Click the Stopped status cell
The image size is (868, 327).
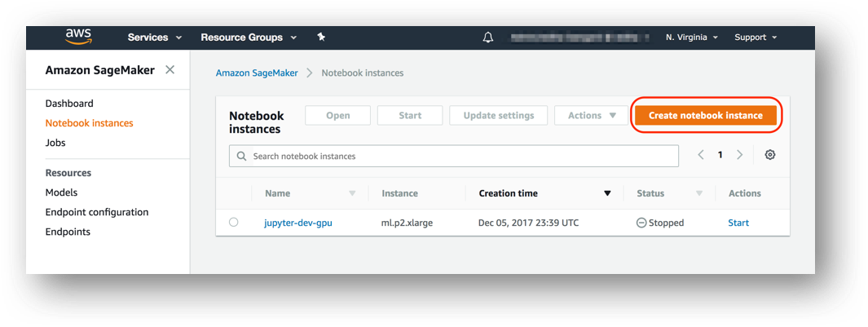[x=660, y=223]
